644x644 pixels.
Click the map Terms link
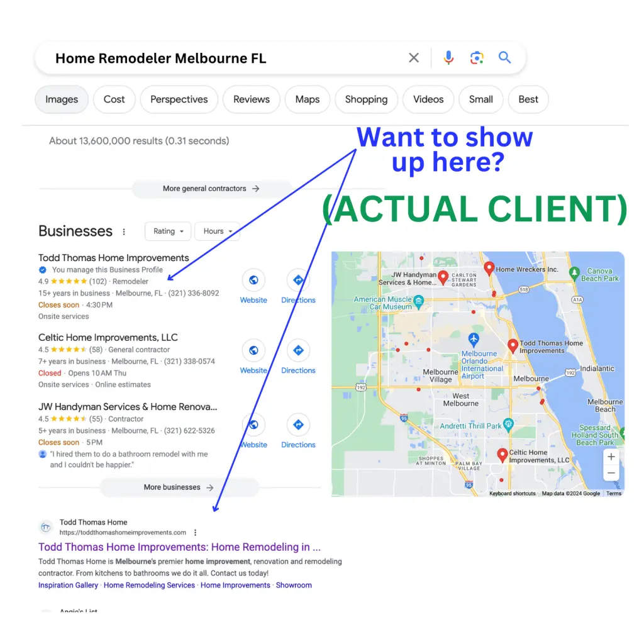[x=614, y=494]
